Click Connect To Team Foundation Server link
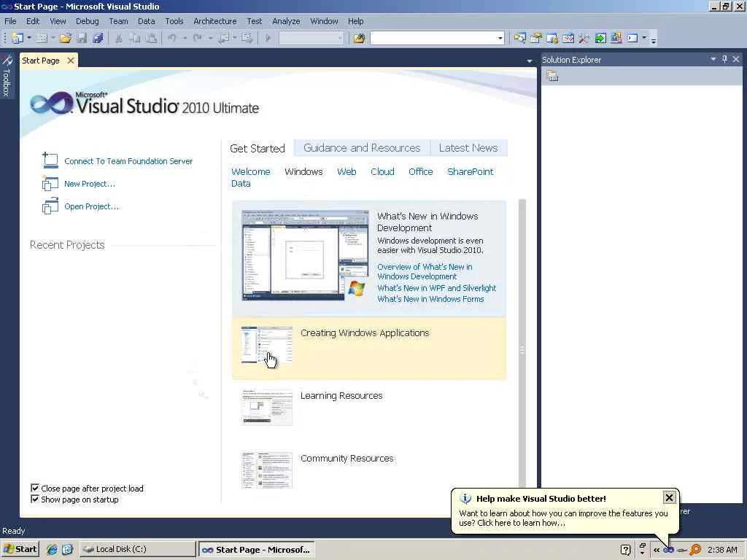The image size is (747, 560). point(128,161)
